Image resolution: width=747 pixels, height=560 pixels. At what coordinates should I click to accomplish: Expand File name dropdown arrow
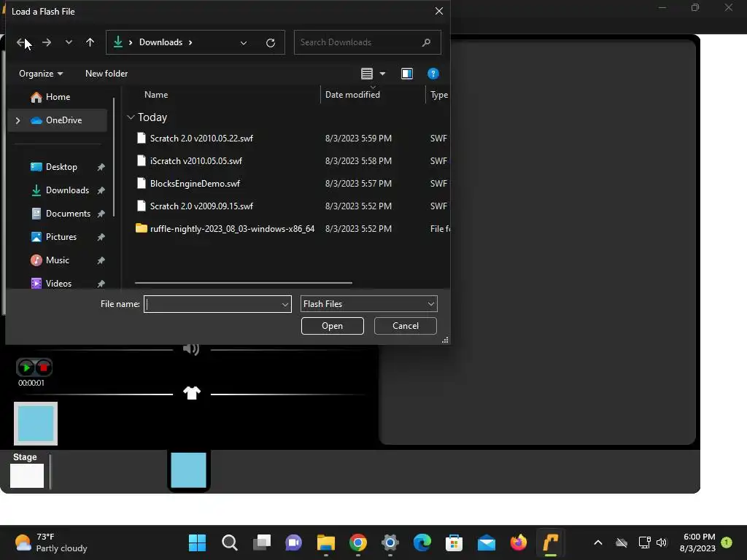coord(285,304)
